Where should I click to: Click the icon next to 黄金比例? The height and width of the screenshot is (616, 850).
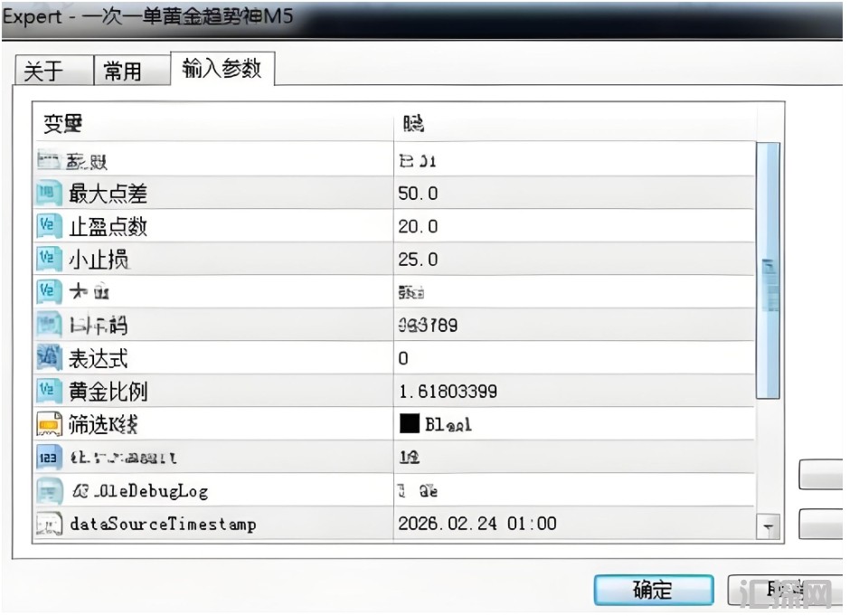click(48, 392)
